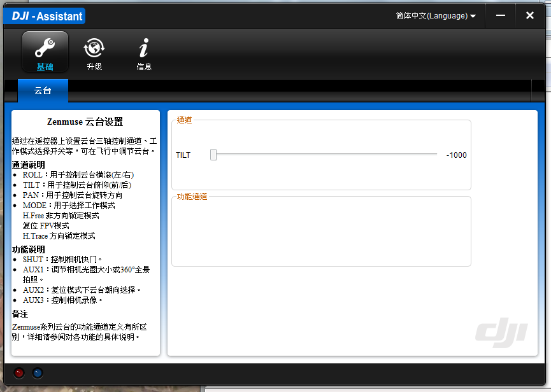Open the 信息 (Info) section
This screenshot has width=551, height=392.
coord(144,53)
